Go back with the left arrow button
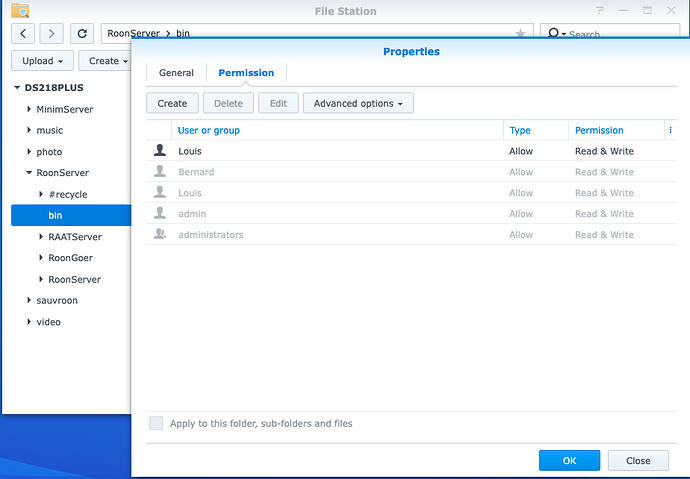This screenshot has height=479, width=690. click(x=23, y=33)
